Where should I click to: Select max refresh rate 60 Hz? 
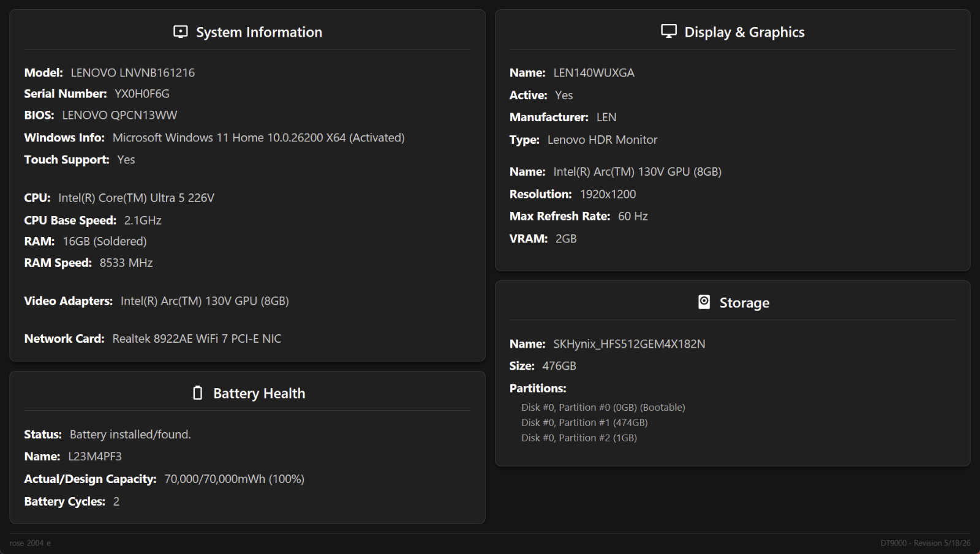(x=633, y=216)
